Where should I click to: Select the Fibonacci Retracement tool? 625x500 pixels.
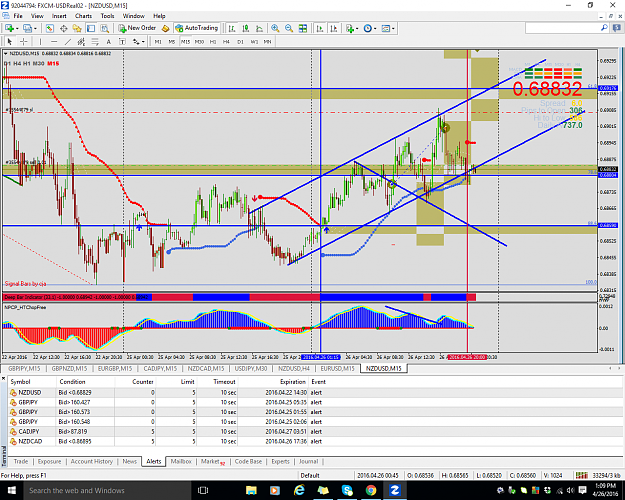[95, 41]
